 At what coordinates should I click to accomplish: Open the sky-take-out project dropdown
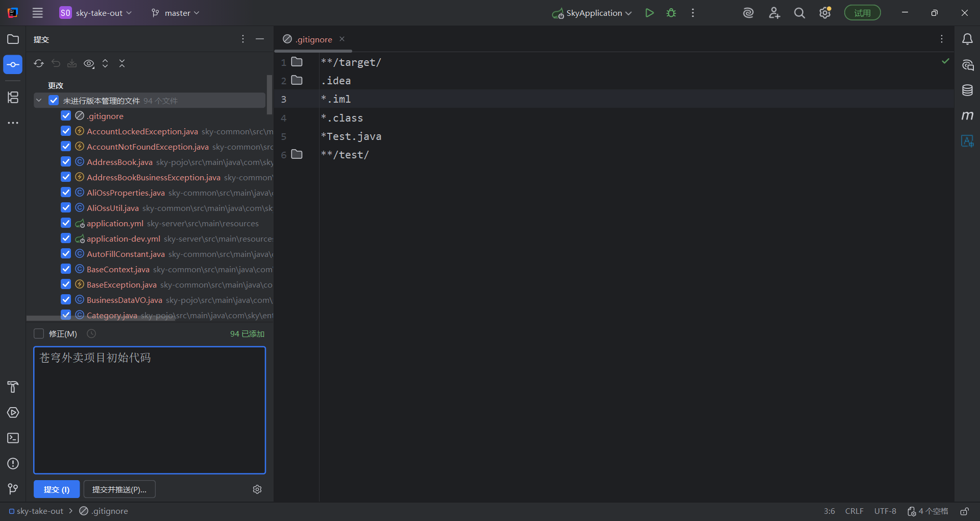coord(96,13)
